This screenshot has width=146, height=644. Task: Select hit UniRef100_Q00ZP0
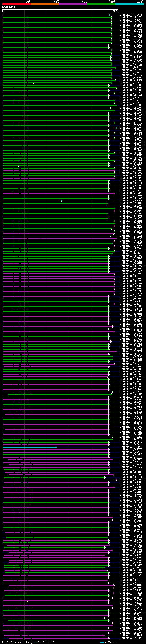pyautogui.click(x=131, y=80)
